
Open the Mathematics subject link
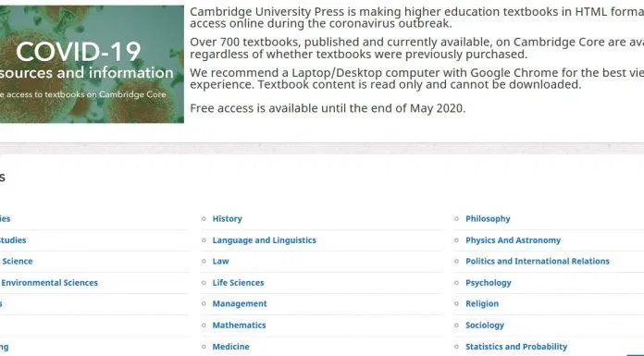tap(239, 325)
